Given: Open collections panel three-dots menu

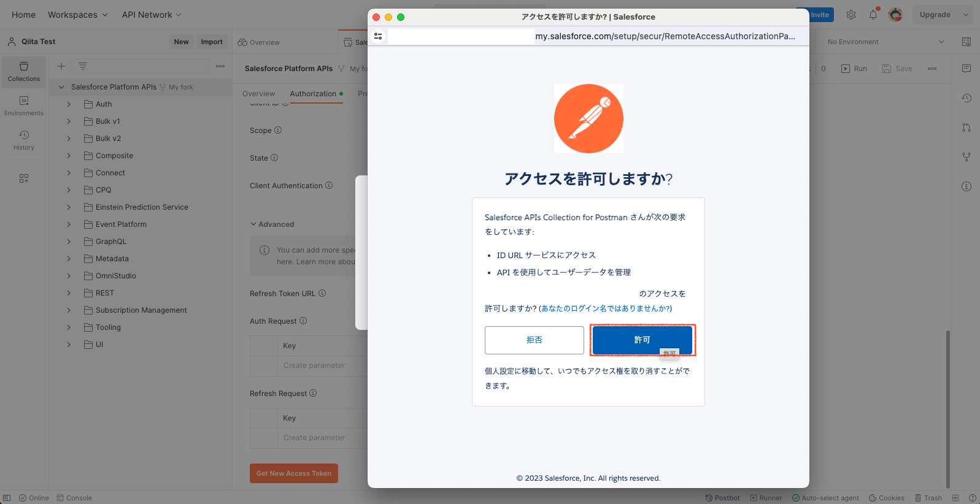Looking at the screenshot, I should click(220, 66).
